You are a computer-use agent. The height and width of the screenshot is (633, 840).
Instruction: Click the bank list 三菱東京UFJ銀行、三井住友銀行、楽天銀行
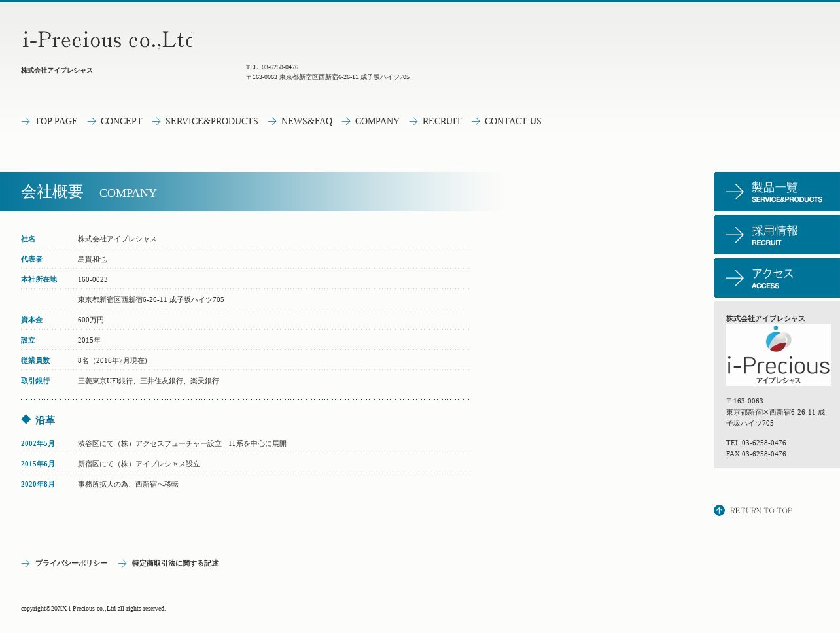[149, 381]
